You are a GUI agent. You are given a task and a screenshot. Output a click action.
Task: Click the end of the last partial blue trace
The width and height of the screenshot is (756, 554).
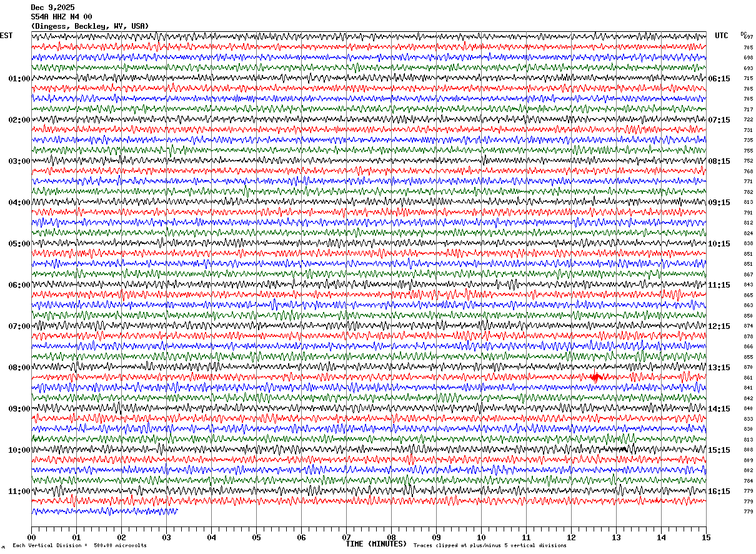tap(176, 511)
